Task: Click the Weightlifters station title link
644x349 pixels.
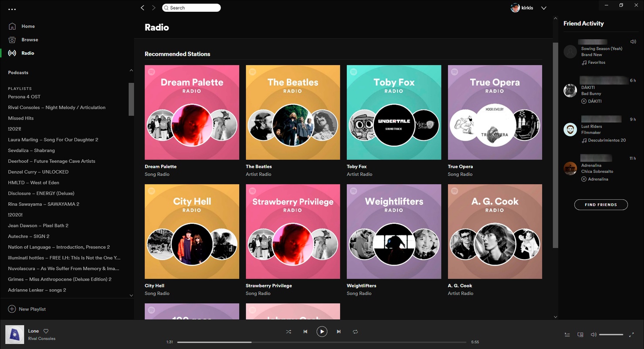Action: pyautogui.click(x=362, y=286)
